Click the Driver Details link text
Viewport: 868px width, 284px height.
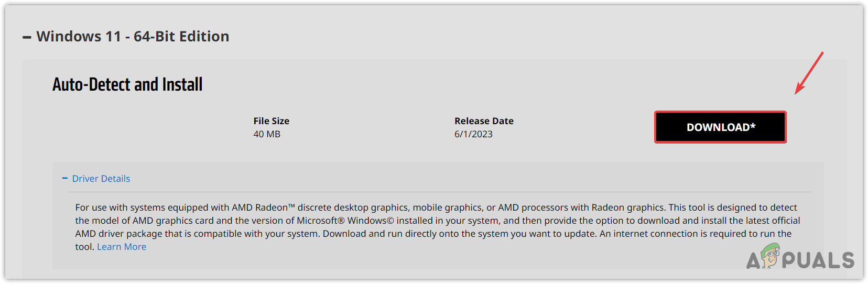click(101, 179)
